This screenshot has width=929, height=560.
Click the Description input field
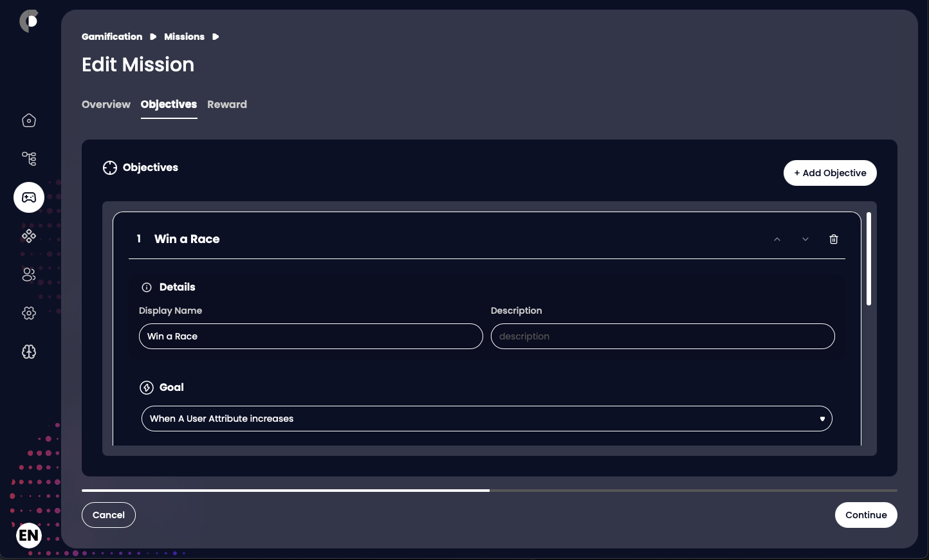point(663,336)
